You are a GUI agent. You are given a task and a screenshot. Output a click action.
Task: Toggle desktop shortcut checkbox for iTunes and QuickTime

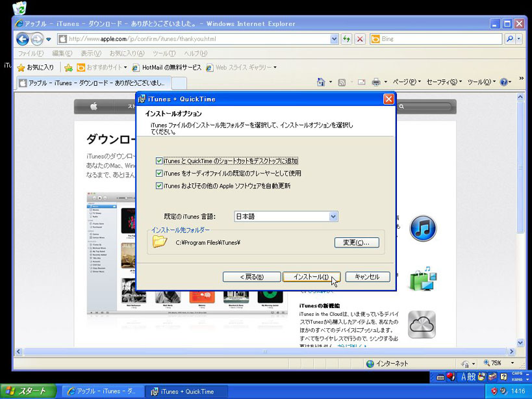158,161
